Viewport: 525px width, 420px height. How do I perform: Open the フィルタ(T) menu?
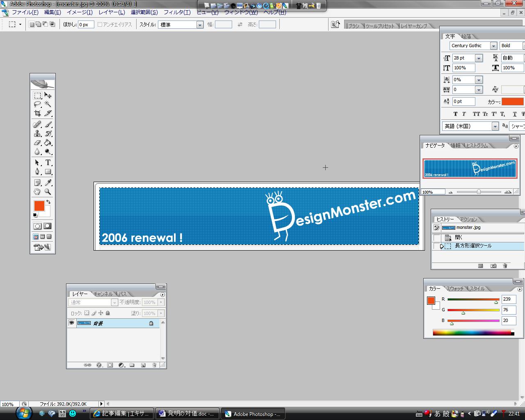point(177,12)
